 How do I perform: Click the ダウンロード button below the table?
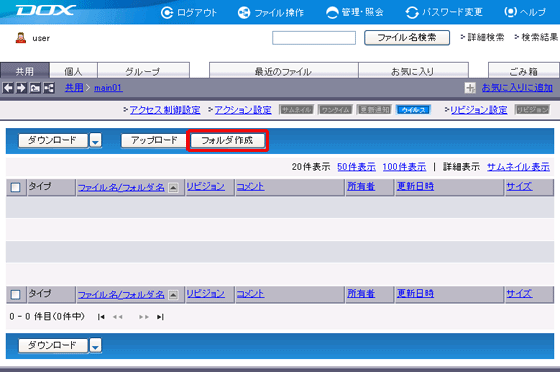(52, 345)
